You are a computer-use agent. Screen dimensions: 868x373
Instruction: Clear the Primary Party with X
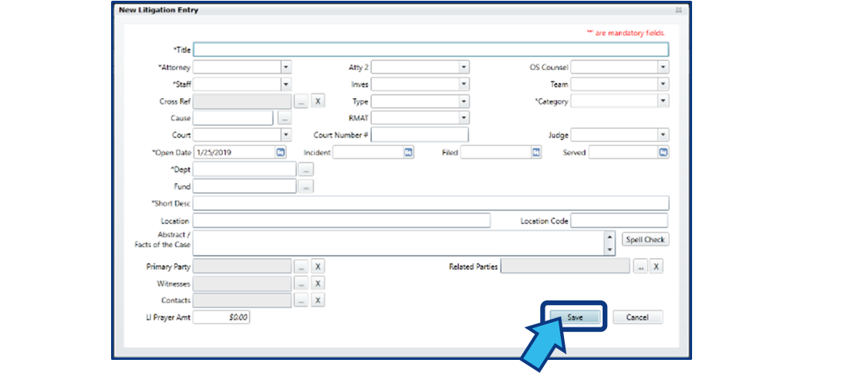(318, 266)
